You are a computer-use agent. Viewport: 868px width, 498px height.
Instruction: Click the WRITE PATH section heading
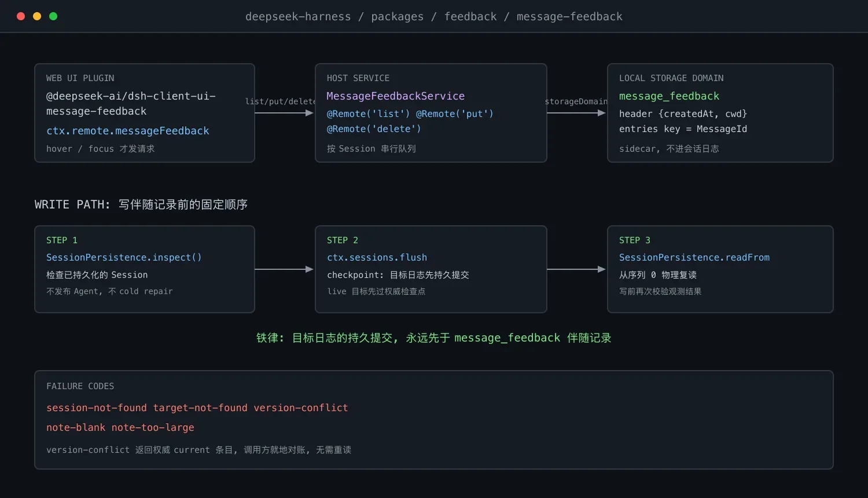click(141, 204)
